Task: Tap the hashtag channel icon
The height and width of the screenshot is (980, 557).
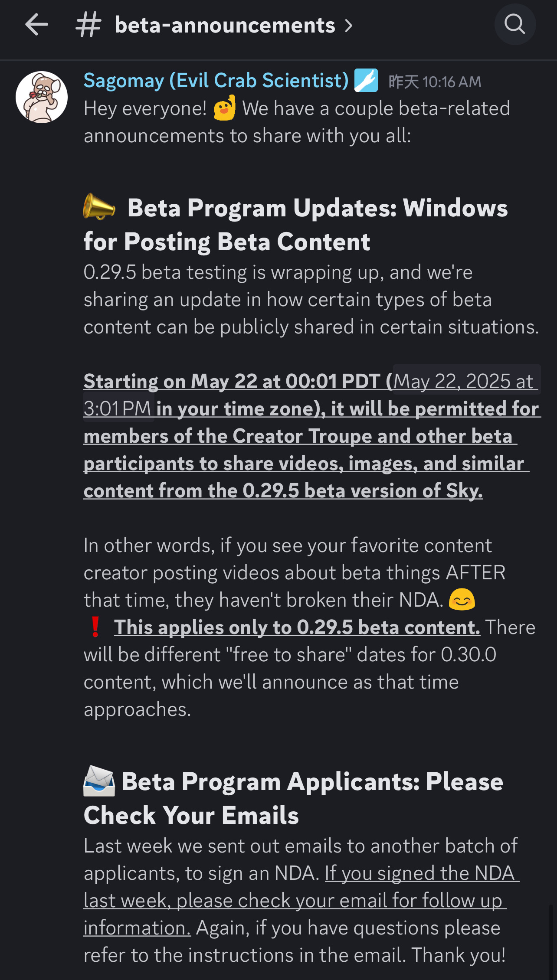Action: (88, 25)
